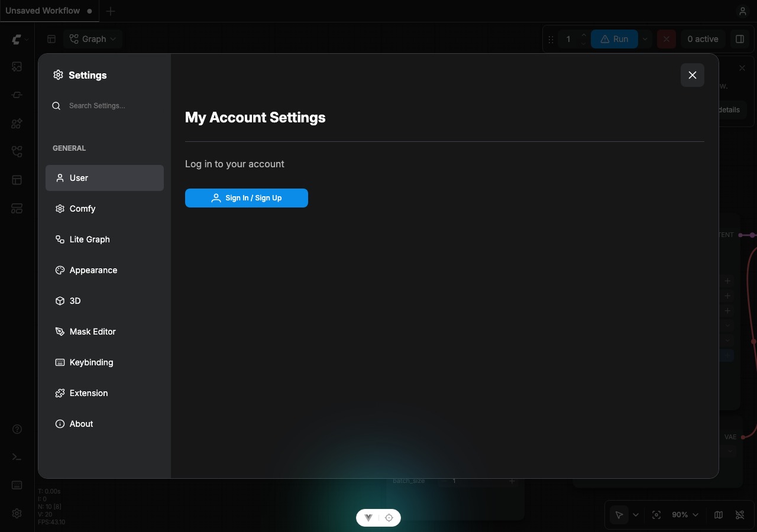
Task: Click the 0 active queue indicator
Action: [x=703, y=39]
